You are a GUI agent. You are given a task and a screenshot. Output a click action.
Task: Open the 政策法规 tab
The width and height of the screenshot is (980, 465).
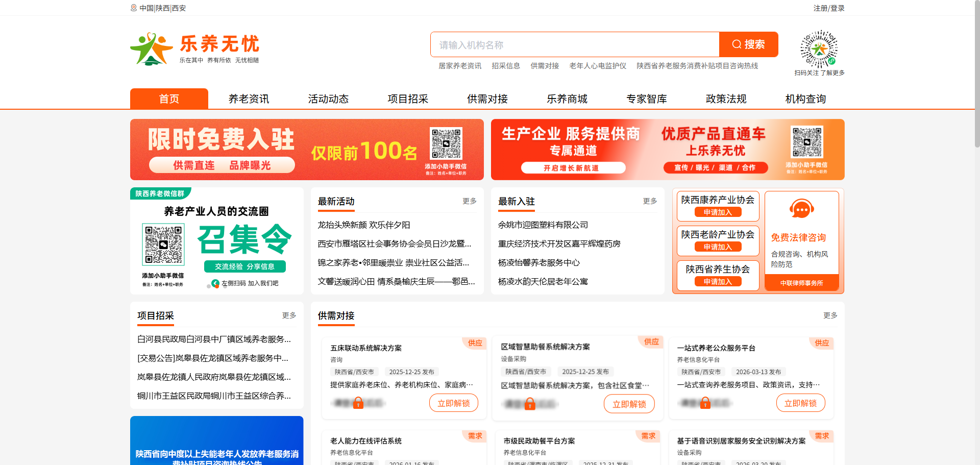[726, 99]
